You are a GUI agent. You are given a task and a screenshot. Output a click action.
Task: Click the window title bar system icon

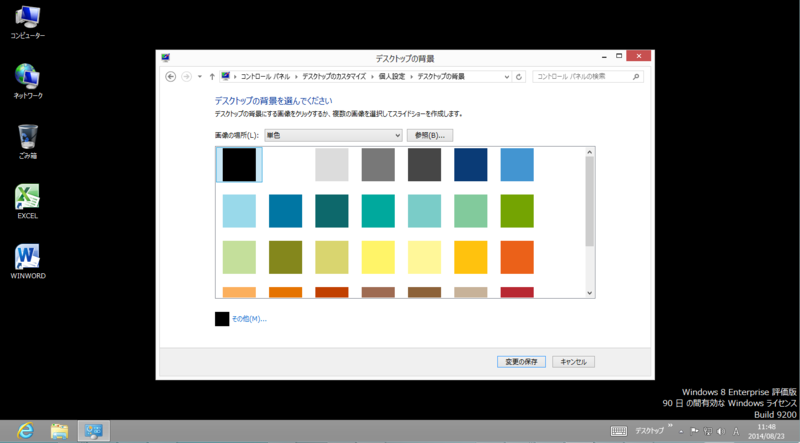click(165, 58)
